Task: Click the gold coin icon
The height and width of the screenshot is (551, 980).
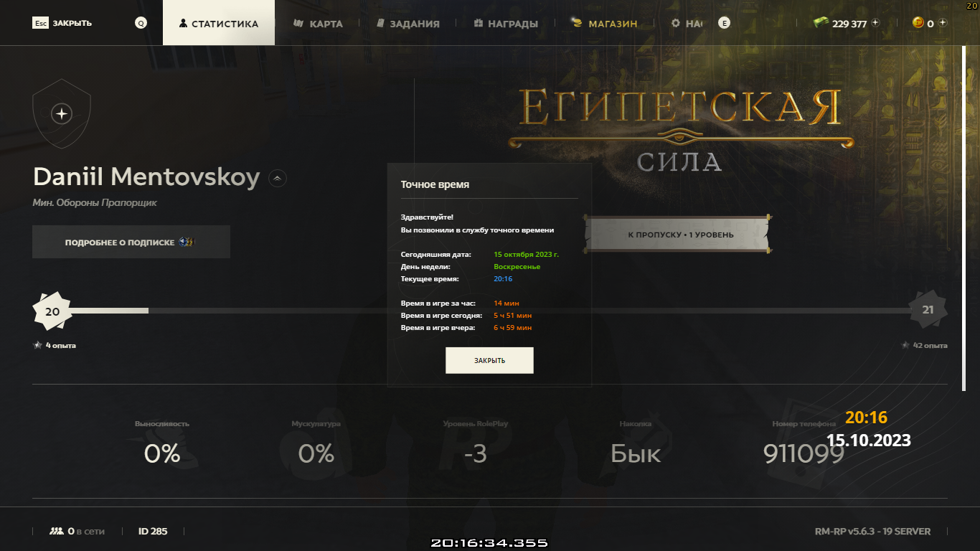Action: click(x=918, y=23)
